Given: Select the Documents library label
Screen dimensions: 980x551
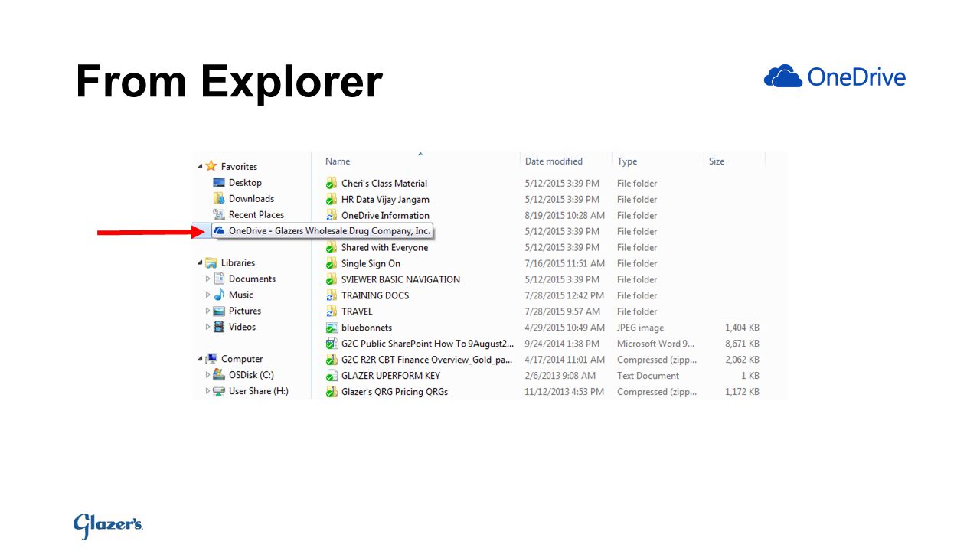Looking at the screenshot, I should point(252,279).
